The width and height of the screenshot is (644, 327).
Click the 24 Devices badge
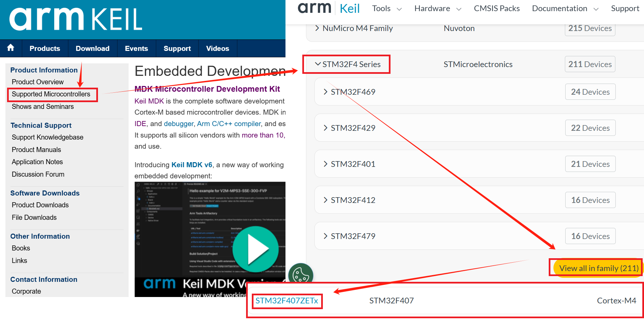click(590, 92)
